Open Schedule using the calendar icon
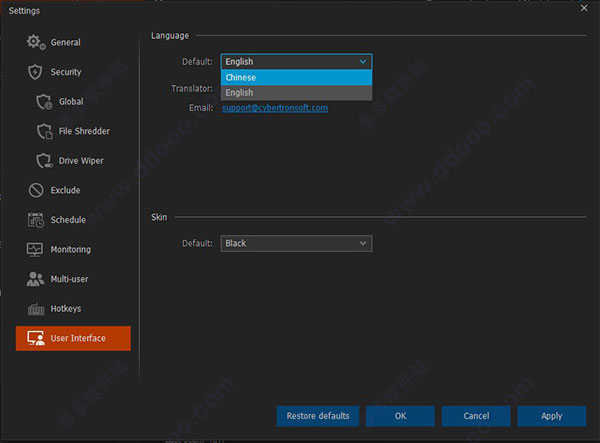Image resolution: width=600 pixels, height=443 pixels. click(36, 220)
